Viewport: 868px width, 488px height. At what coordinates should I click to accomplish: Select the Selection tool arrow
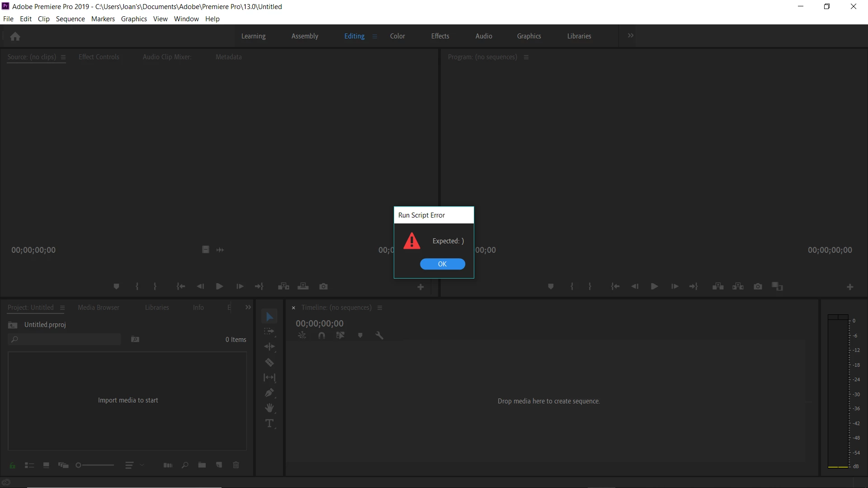(x=269, y=317)
